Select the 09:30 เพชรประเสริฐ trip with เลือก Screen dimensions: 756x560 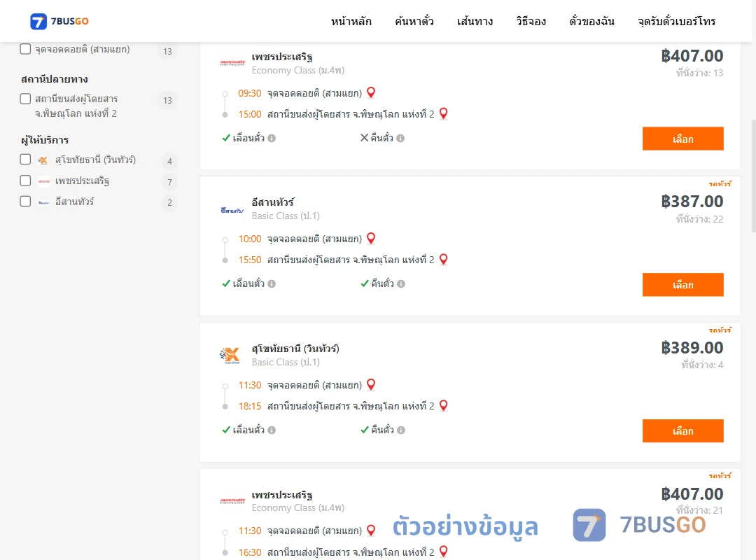(x=682, y=139)
